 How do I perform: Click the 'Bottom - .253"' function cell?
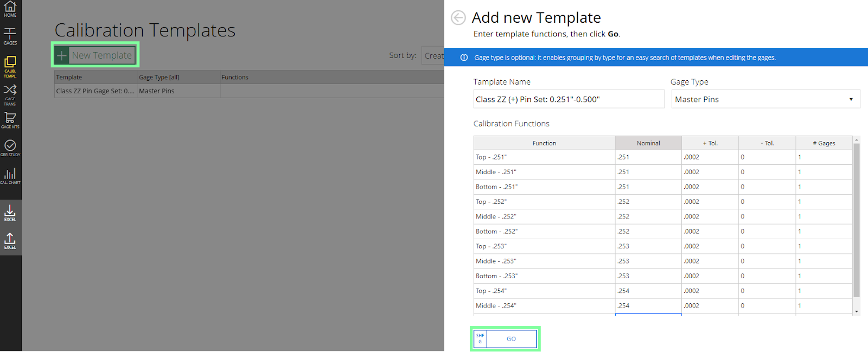(544, 276)
